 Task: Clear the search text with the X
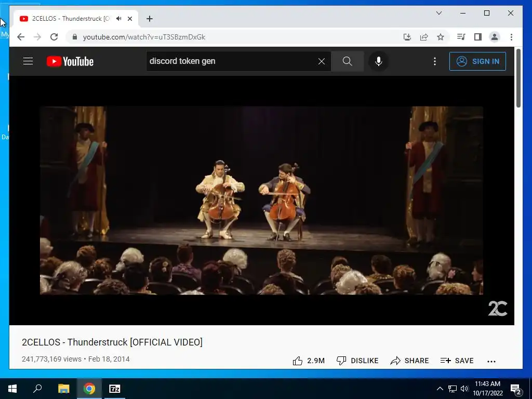click(321, 61)
